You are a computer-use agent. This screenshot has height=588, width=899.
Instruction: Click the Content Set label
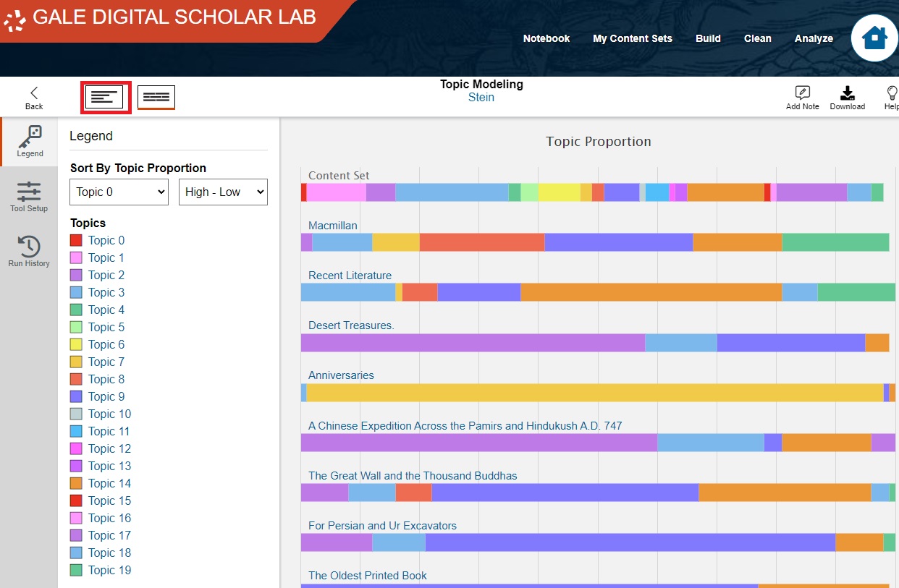tap(339, 176)
